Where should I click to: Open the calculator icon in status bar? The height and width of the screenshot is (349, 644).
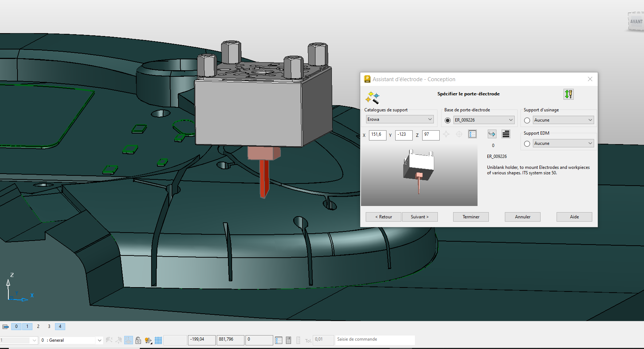click(288, 340)
